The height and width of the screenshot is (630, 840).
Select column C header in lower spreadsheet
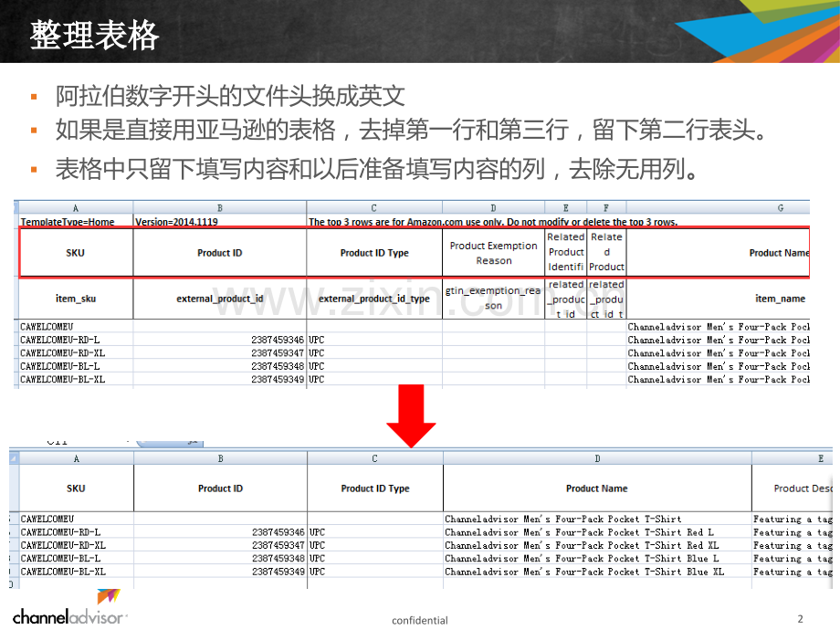375,458
